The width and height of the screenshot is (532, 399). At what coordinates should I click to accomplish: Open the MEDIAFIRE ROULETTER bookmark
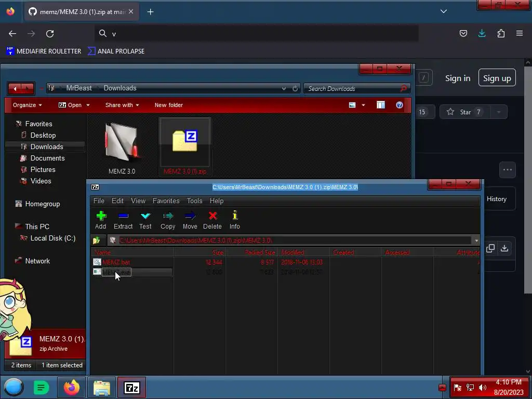[44, 51]
